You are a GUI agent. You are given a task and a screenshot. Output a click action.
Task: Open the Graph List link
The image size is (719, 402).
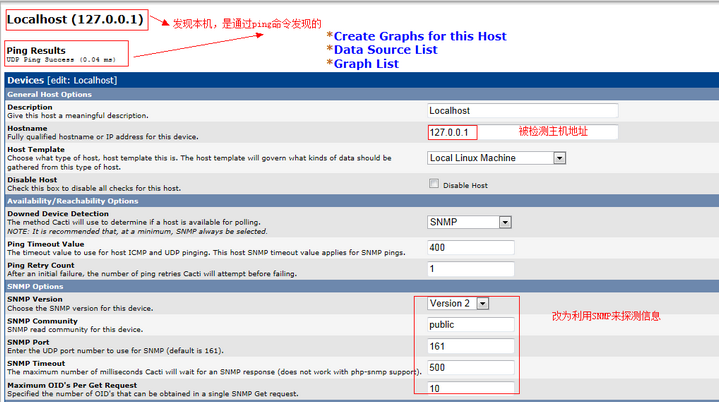[366, 63]
